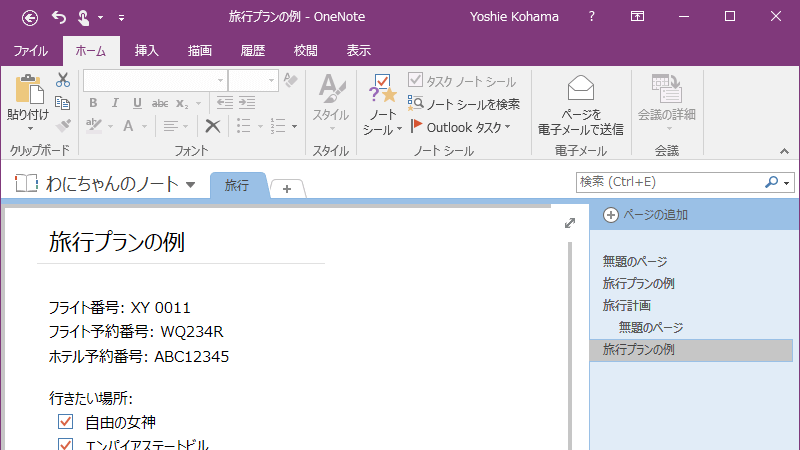Click the Cut scissors icon

click(63, 80)
